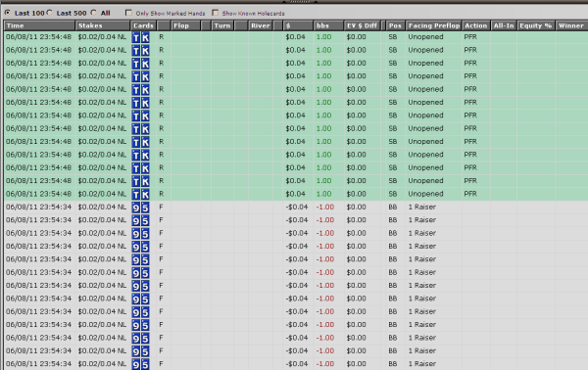Click the panel splitter grip at top
Image resolution: width=588 pixels, height=370 pixels.
pyautogui.click(x=300, y=2)
